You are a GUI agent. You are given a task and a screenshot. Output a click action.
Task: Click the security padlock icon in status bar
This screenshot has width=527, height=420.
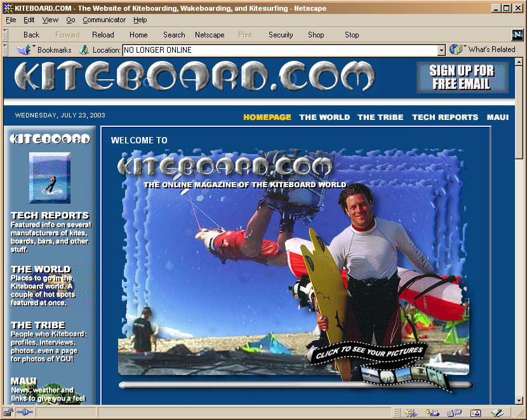[x=9, y=412]
